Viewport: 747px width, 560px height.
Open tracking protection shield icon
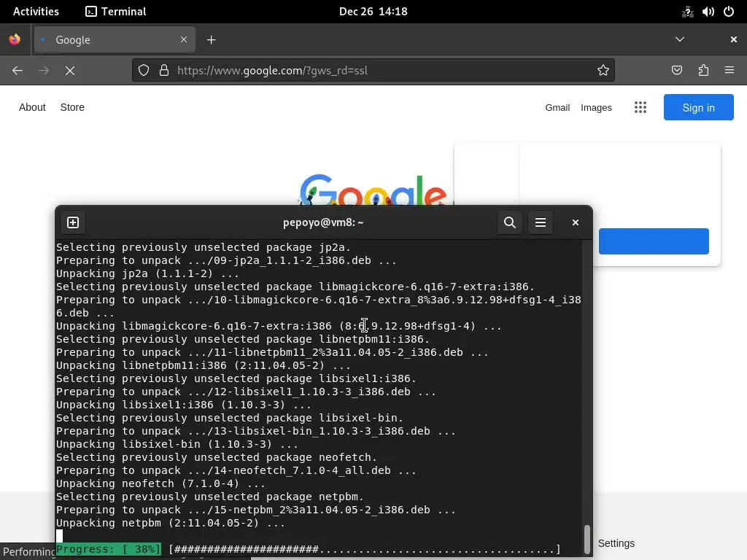click(x=144, y=71)
